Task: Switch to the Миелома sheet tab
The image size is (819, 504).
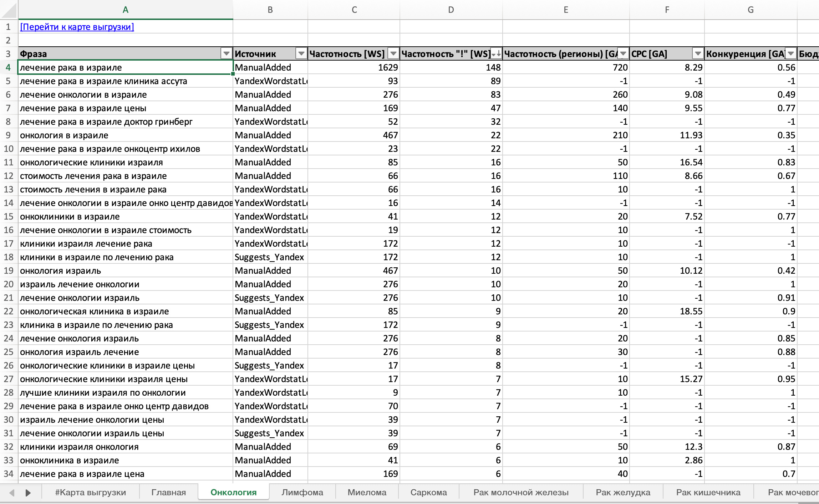Action: (x=367, y=492)
